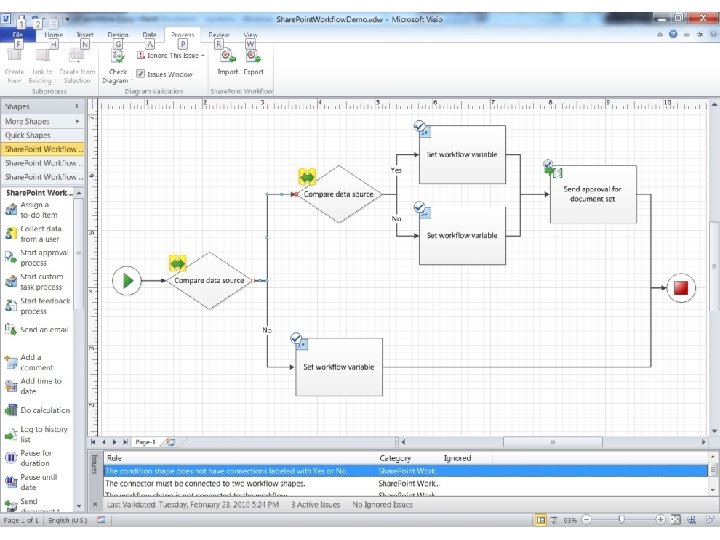This screenshot has height=540, width=720.
Task: Open Visio Help question mark icon
Action: point(673,34)
